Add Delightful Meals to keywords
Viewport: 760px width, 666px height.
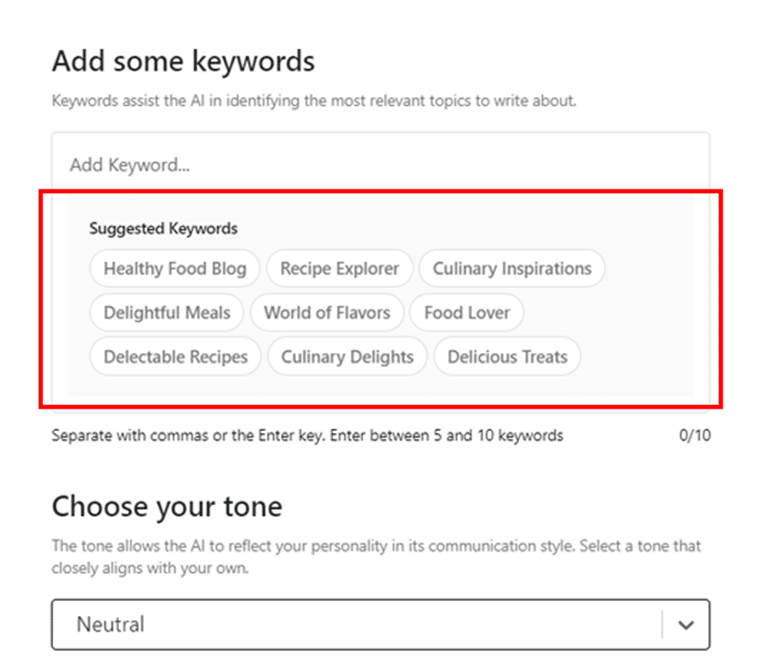tap(167, 313)
